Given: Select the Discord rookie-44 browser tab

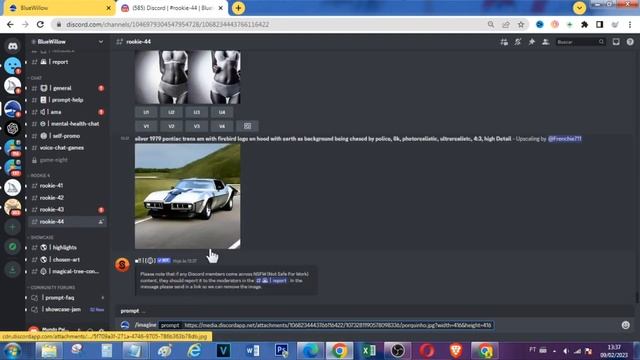Looking at the screenshot, I should (172, 8).
